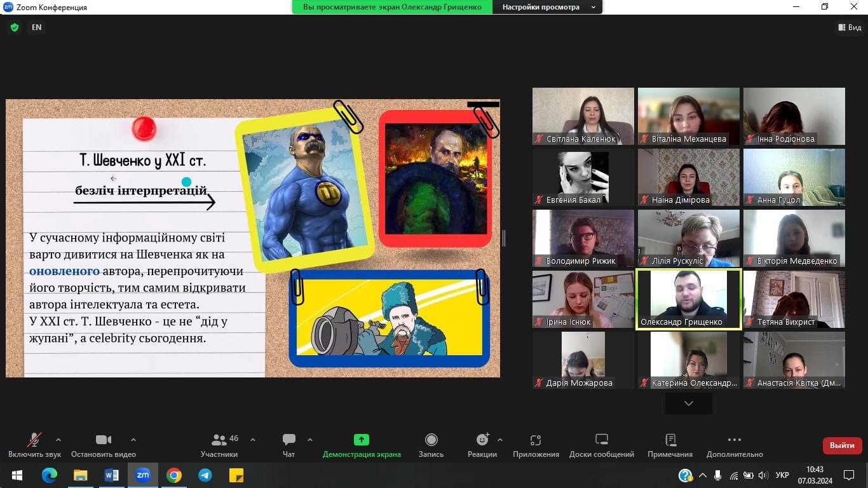
Task: Open Word from taskbar
Action: 112,475
